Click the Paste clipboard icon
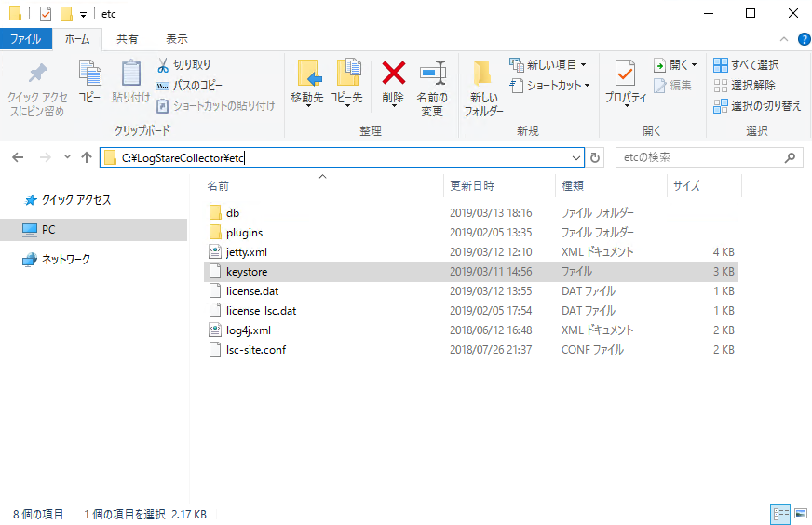This screenshot has height=525, width=812. (130, 82)
